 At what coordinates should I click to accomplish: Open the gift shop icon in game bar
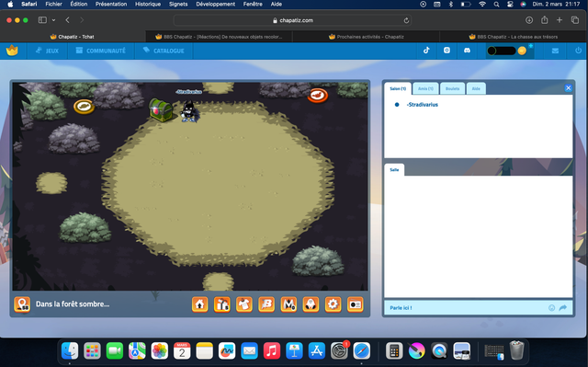click(x=222, y=304)
